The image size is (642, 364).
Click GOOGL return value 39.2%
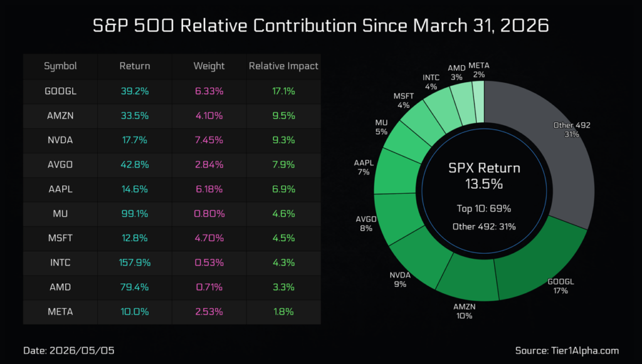point(135,91)
